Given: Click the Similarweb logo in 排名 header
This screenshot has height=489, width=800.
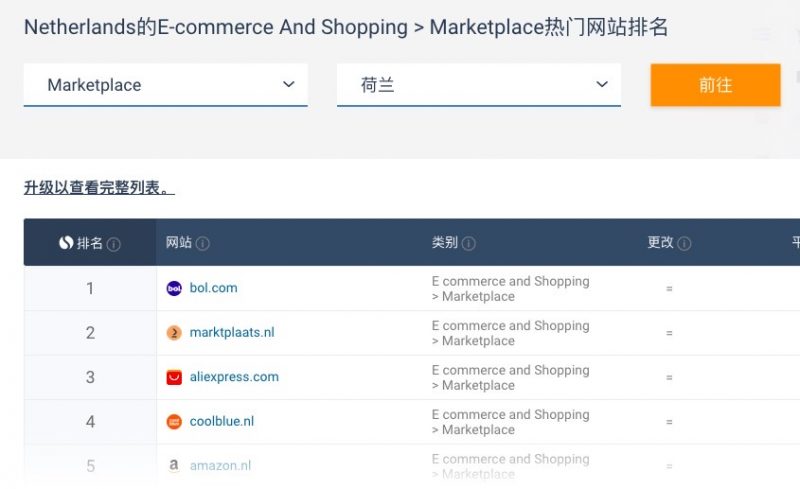Looking at the screenshot, I should point(66,243).
